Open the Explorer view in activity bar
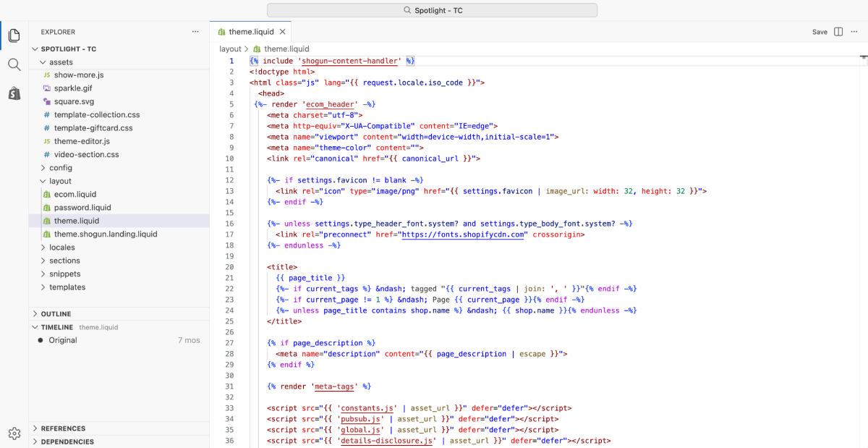Screen dimensions: 868x448 [14, 35]
